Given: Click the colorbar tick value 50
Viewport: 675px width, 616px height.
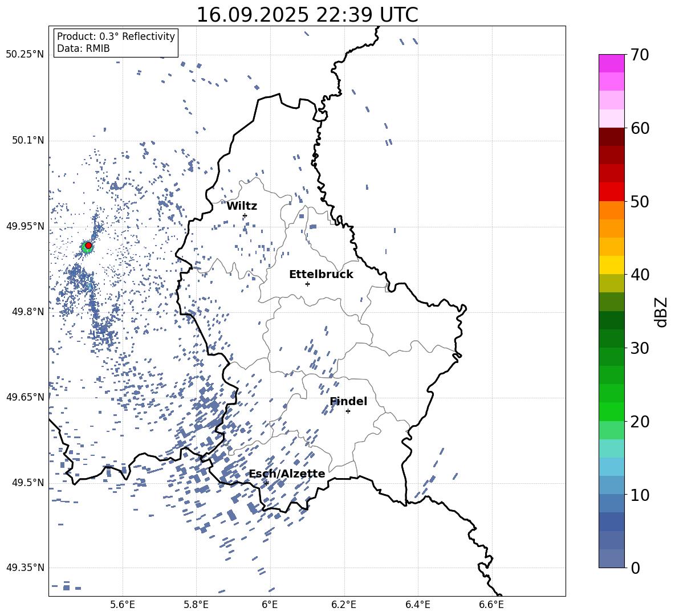Looking at the screenshot, I should [640, 201].
